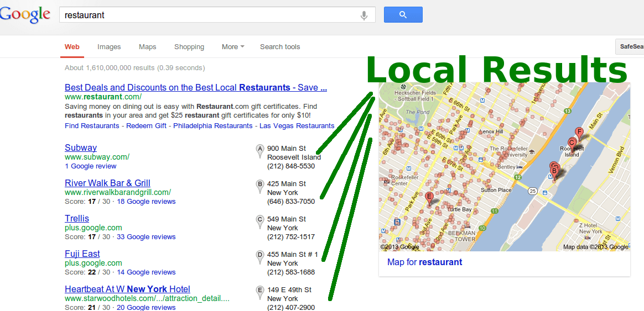Open Search tools

tap(280, 47)
